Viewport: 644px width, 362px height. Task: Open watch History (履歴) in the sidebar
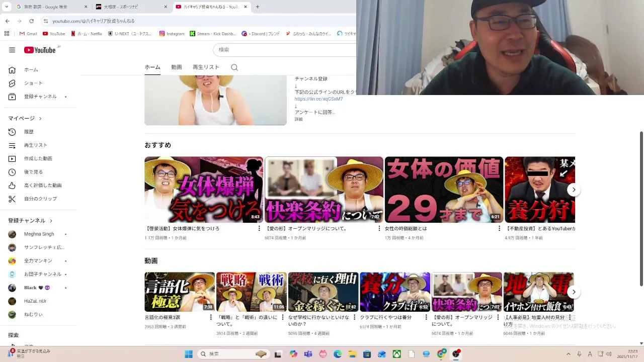[x=38, y=132]
